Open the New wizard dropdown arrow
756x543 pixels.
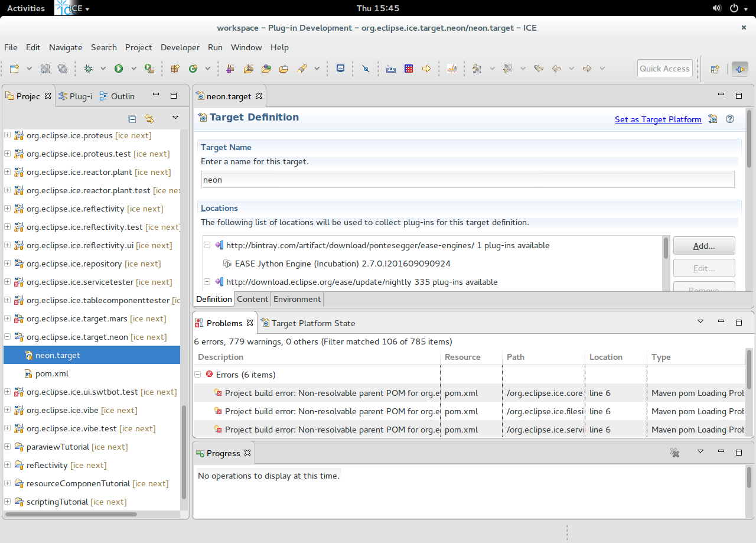(29, 69)
